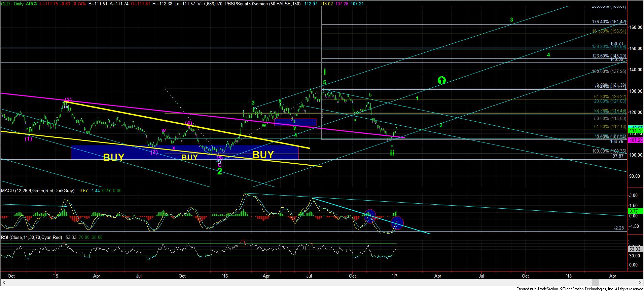Select the magenta (5) wave label
The width and height of the screenshot is (644, 291).
[x=219, y=158]
